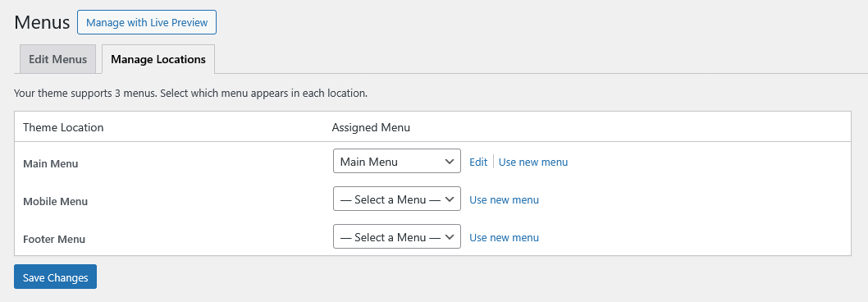Screen dimensions: 868x302
Task: Click the Footer Menu theme location label
Action: pyautogui.click(x=54, y=240)
